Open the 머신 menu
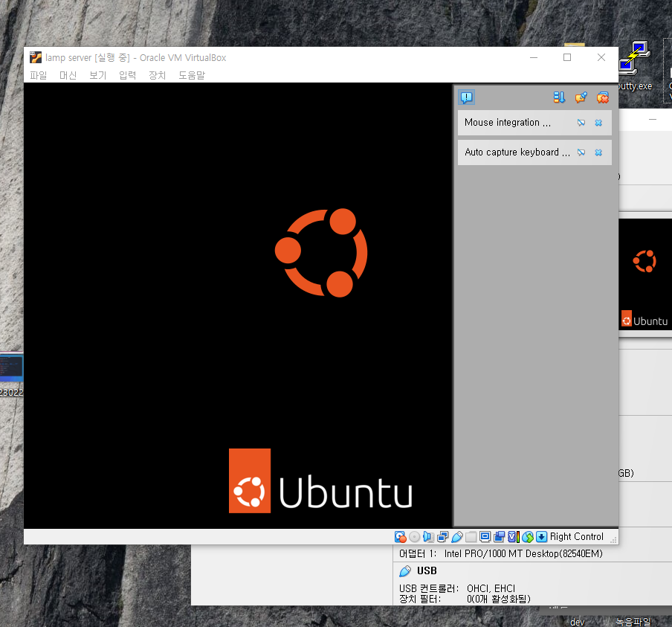Viewport: 672px width, 627px height. click(x=68, y=75)
